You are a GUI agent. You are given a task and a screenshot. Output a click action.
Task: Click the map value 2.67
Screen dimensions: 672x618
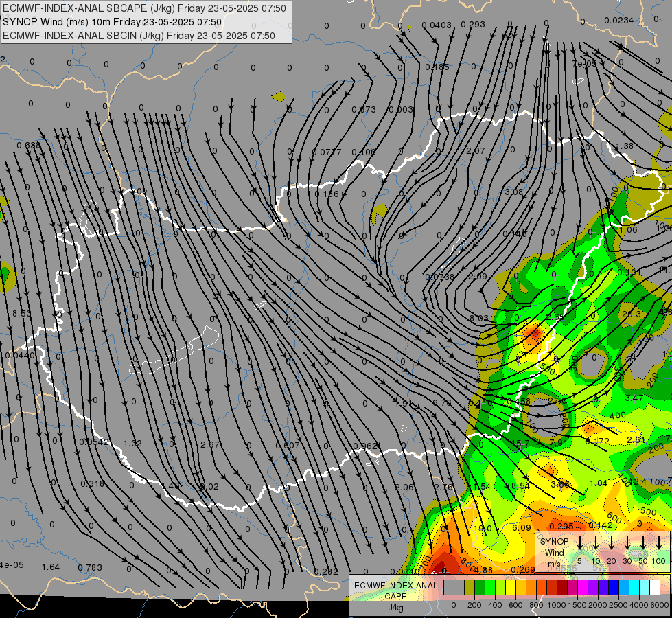point(210,444)
